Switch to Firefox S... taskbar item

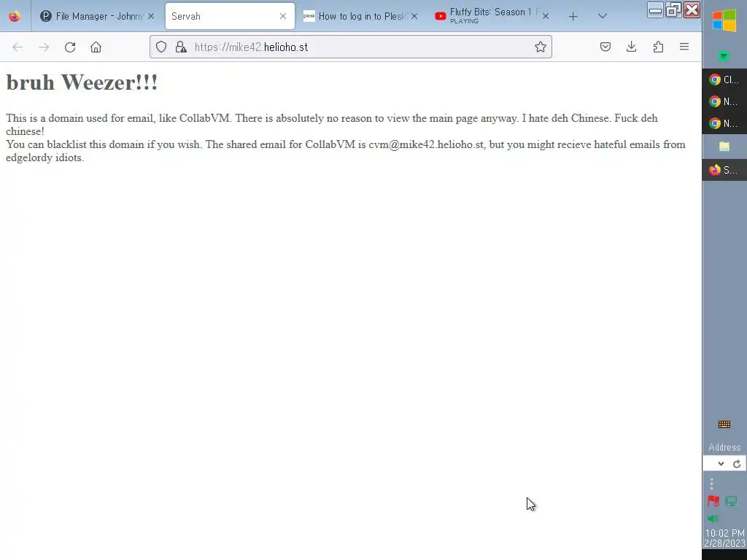724,170
